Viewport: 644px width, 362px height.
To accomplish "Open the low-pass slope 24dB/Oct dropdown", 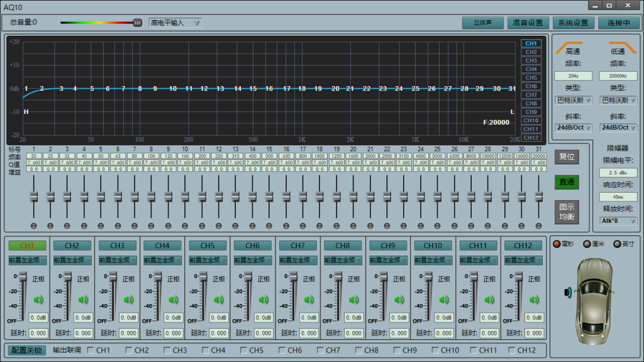I will point(618,128).
